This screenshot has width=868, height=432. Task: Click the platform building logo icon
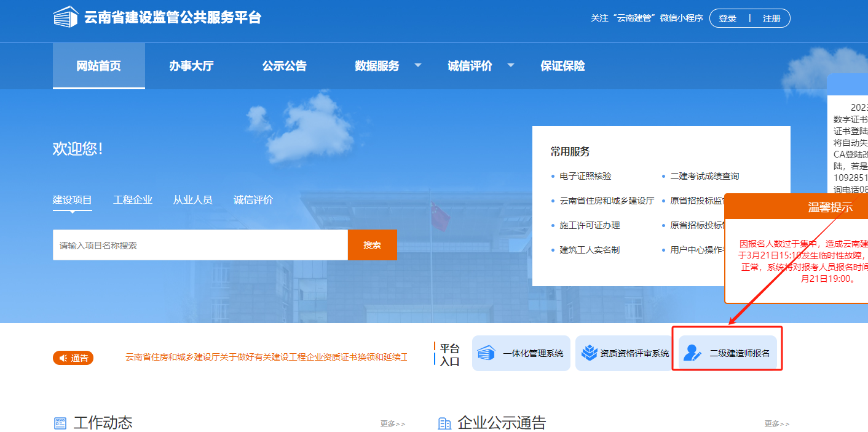pos(66,17)
